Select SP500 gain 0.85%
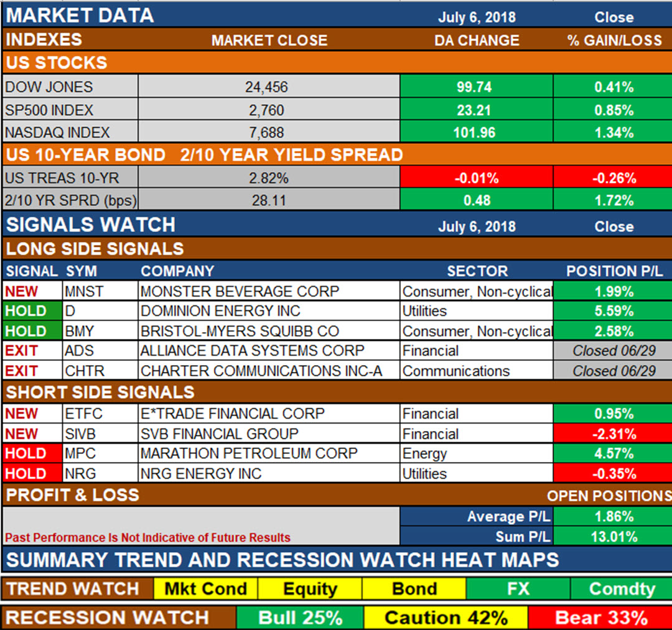 [614, 110]
